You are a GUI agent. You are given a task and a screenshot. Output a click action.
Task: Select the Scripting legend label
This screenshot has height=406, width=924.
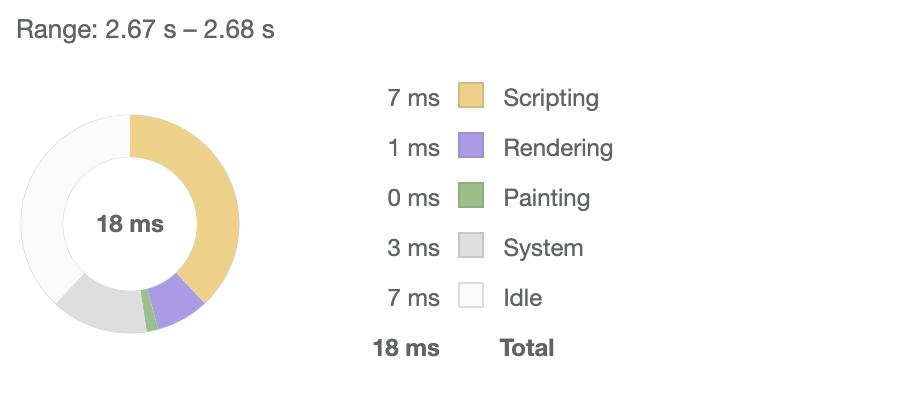550,98
